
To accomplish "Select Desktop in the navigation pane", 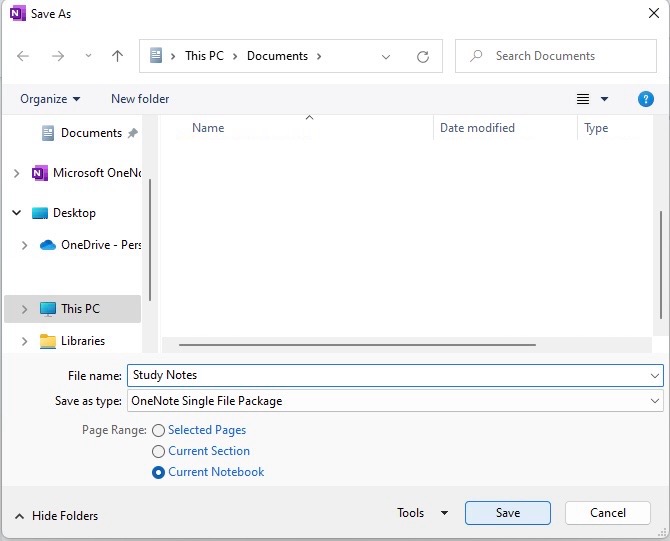I will pos(64,213).
